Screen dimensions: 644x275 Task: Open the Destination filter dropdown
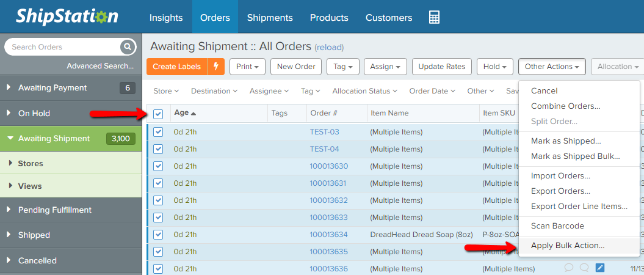(x=214, y=91)
